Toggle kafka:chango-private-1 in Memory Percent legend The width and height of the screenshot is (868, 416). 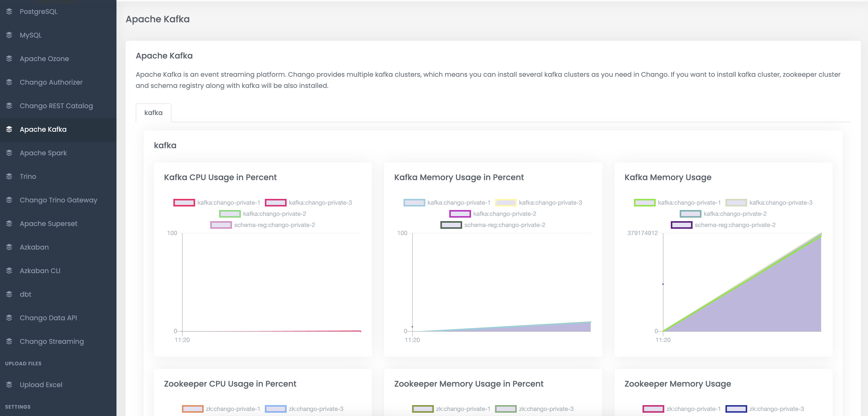pyautogui.click(x=447, y=203)
